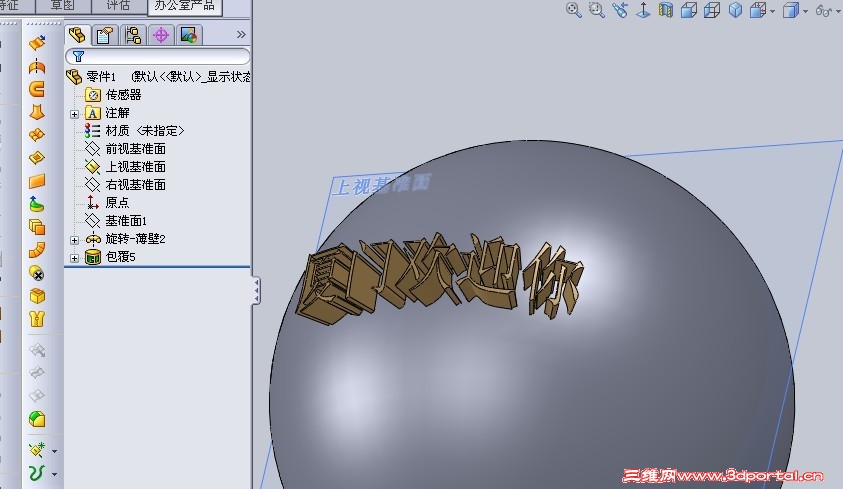The image size is (843, 489).
Task: Click the panel collapse handle on the divider
Action: (x=256, y=291)
